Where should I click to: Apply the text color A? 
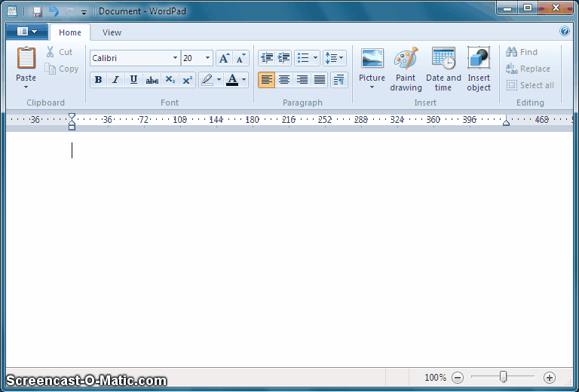click(x=232, y=80)
